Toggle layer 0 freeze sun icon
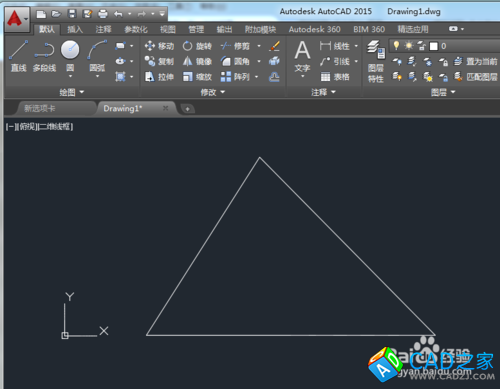Screen dimensions: 500x389 pos(409,46)
